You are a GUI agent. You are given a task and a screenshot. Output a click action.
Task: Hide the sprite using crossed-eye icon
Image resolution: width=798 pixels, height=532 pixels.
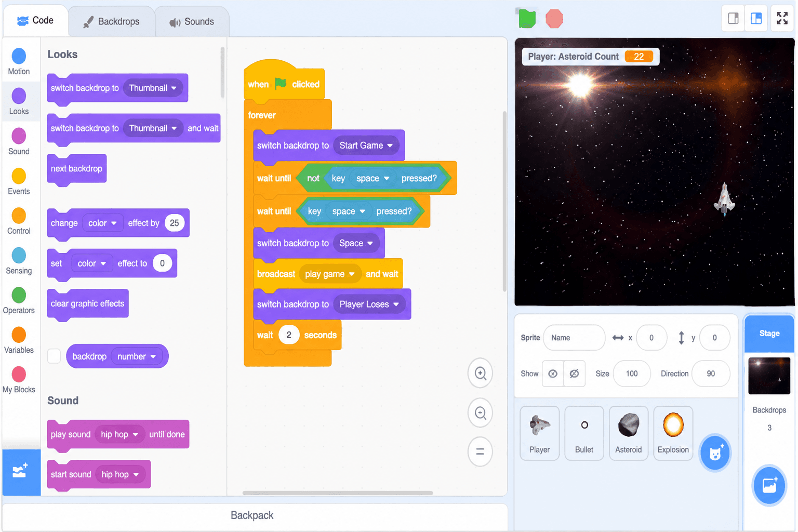pyautogui.click(x=574, y=374)
